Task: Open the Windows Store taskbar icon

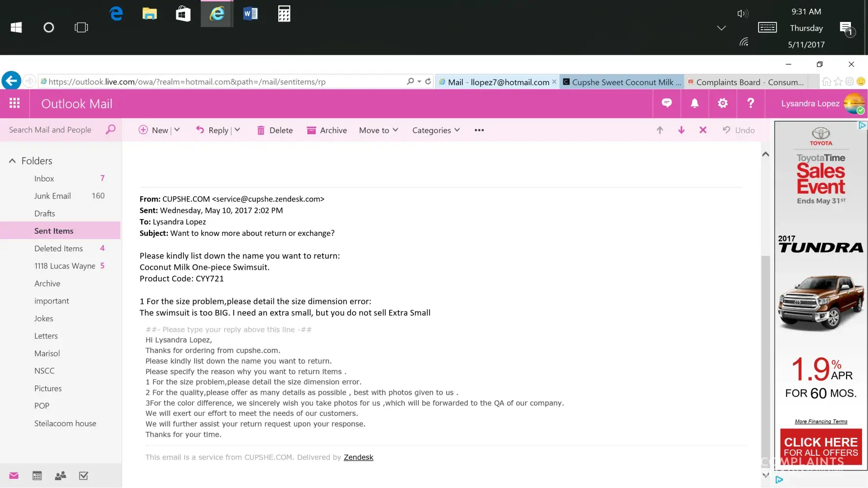Action: pyautogui.click(x=183, y=14)
